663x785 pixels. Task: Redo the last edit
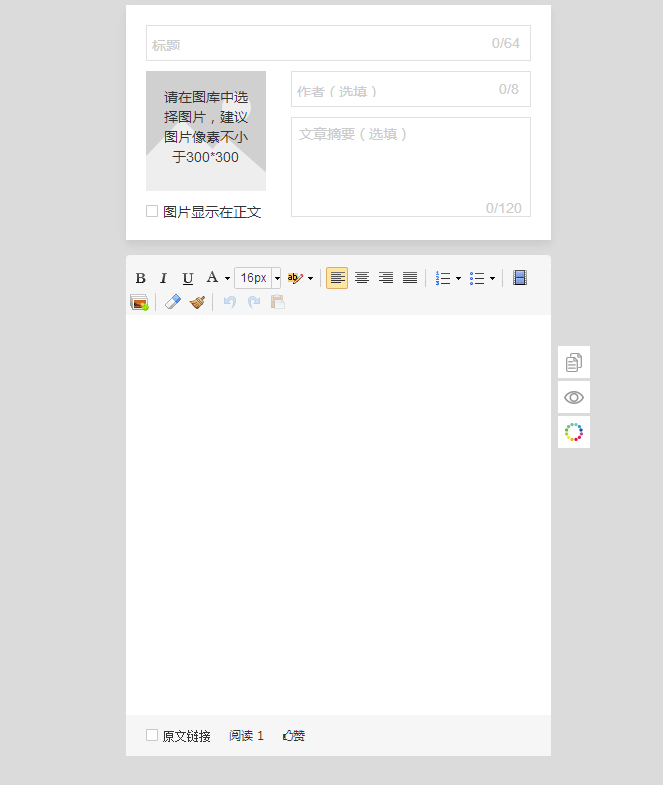coord(254,302)
